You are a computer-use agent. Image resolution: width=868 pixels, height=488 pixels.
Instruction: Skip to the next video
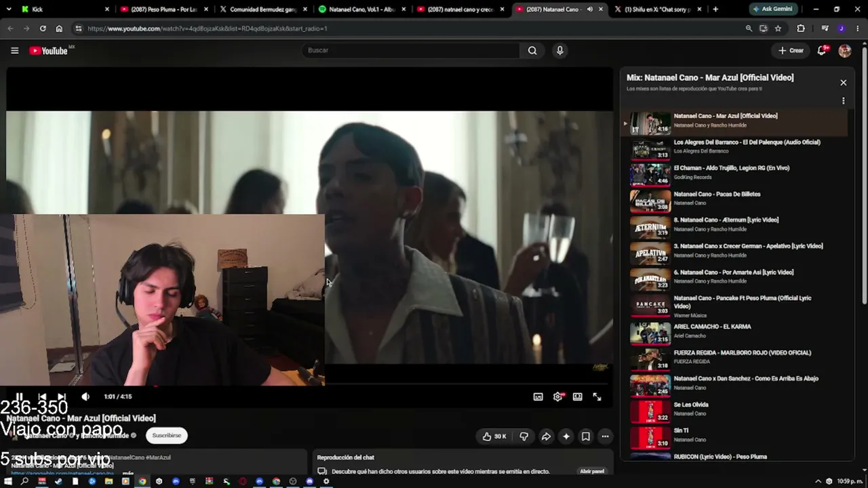click(62, 396)
